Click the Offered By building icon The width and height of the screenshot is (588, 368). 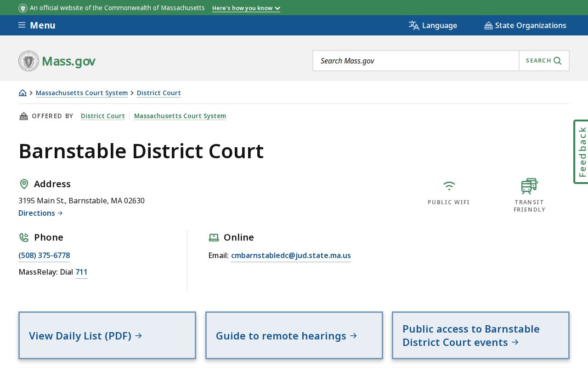pyautogui.click(x=23, y=116)
